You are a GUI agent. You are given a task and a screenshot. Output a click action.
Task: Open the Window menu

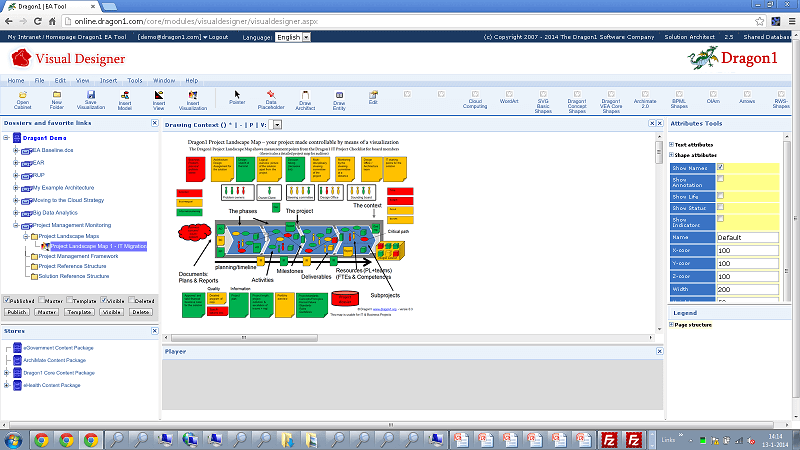click(164, 81)
